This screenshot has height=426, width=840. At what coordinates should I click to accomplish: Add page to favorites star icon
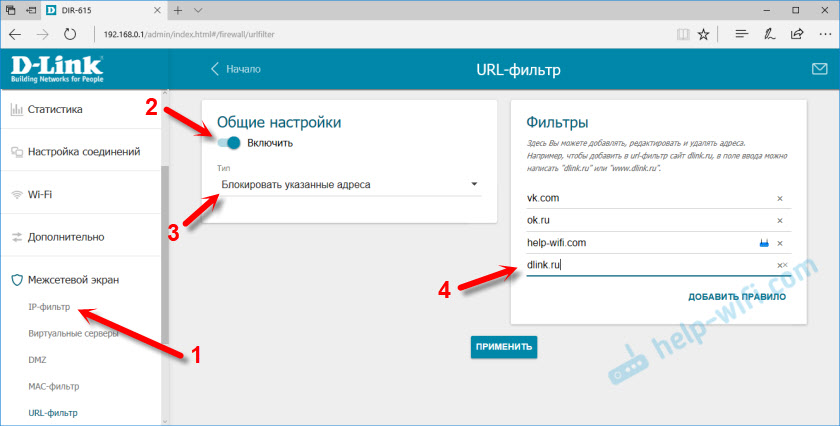(703, 34)
